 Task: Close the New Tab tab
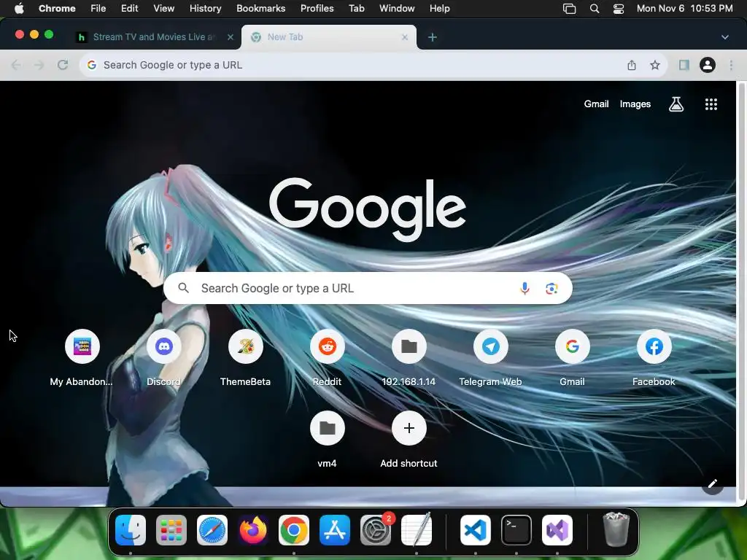tap(404, 37)
